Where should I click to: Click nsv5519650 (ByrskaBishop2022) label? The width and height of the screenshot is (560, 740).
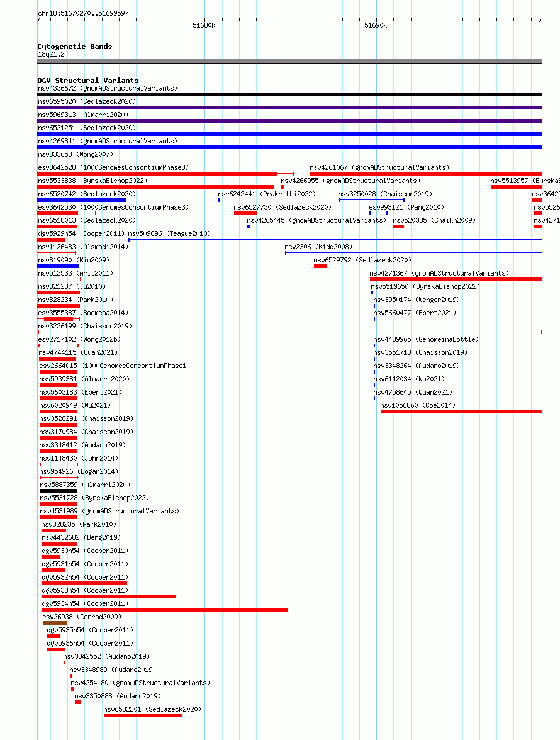[425, 286]
